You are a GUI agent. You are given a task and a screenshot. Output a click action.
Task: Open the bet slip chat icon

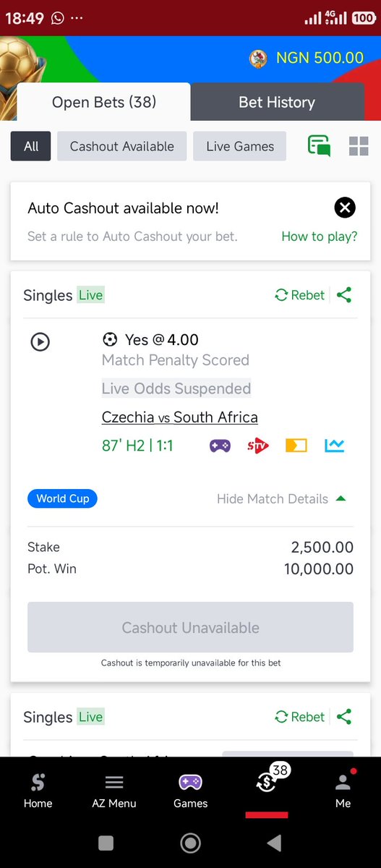[x=319, y=146]
